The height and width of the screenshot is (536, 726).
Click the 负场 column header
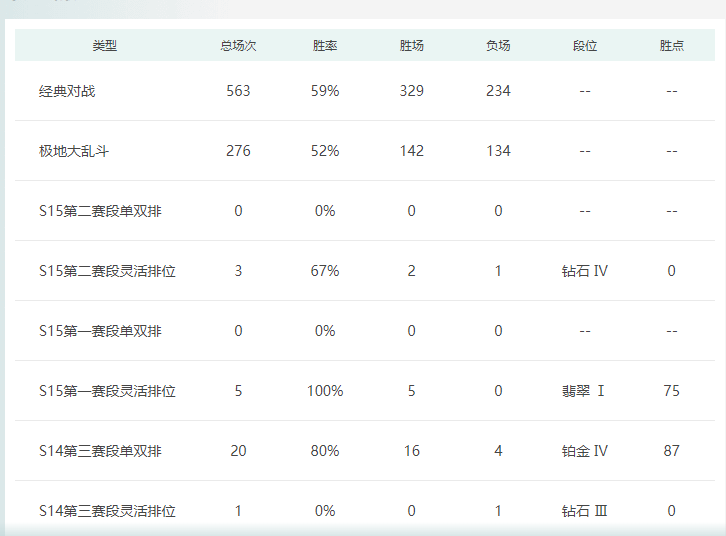498,45
